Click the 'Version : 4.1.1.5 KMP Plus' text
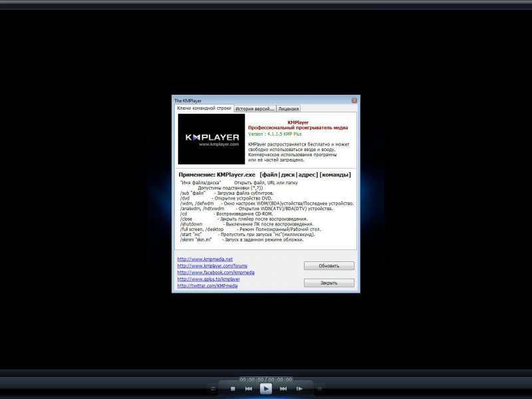 [275, 134]
